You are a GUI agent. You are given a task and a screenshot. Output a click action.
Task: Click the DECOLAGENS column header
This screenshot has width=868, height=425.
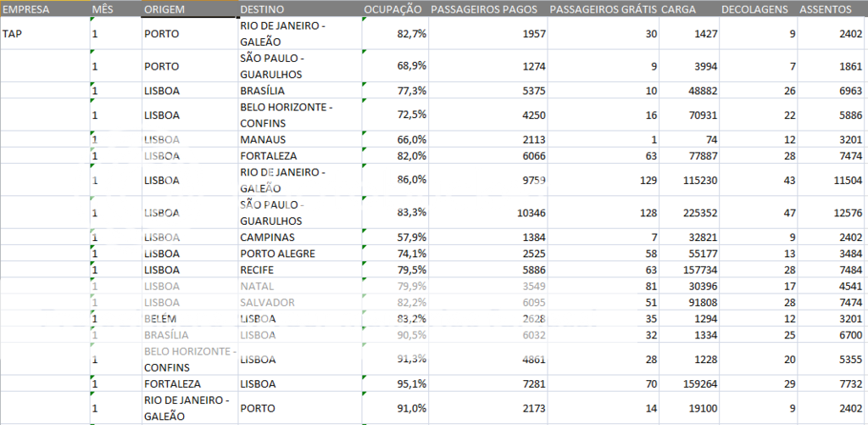click(754, 9)
